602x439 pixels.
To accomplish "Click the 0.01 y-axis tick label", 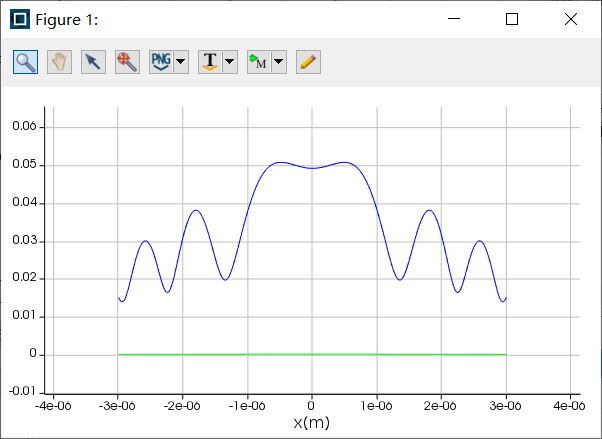I will point(24,315).
